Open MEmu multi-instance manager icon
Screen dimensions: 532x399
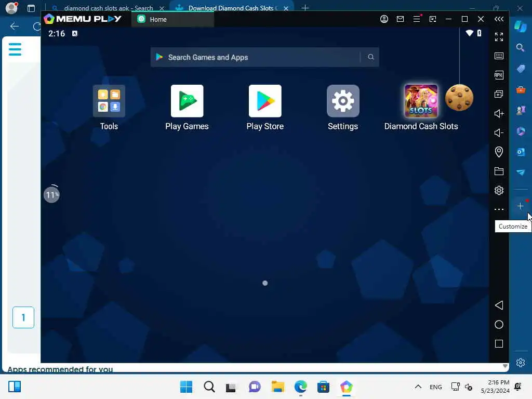tap(499, 95)
